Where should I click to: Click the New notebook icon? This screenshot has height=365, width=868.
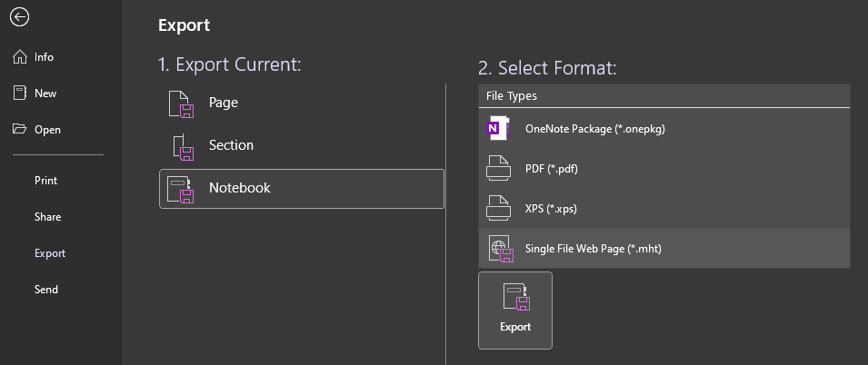(x=20, y=93)
